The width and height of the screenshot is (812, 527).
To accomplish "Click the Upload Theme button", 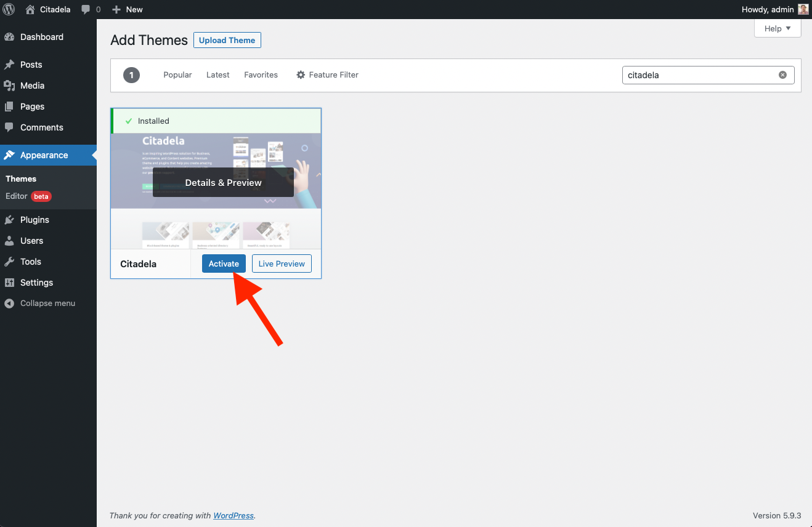I will point(227,40).
